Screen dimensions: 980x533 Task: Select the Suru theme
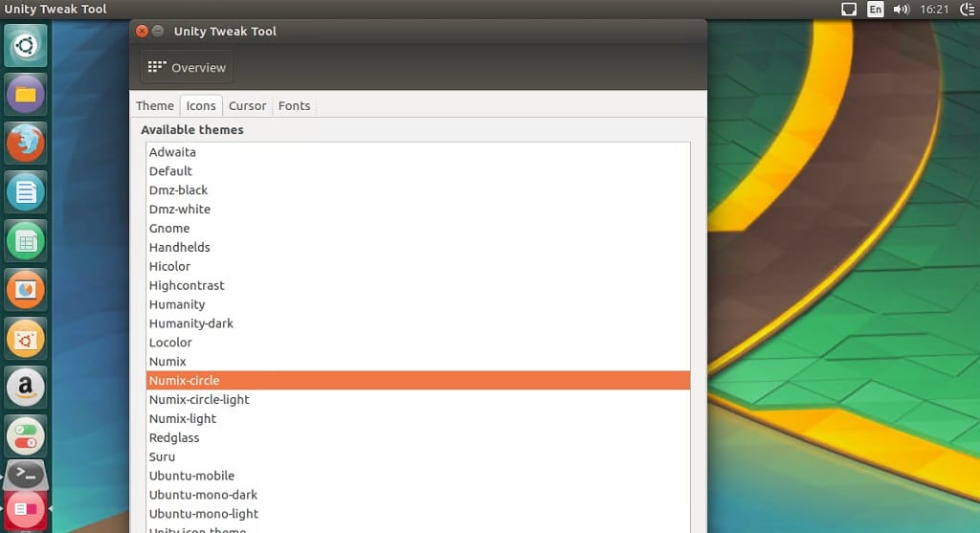click(x=418, y=456)
